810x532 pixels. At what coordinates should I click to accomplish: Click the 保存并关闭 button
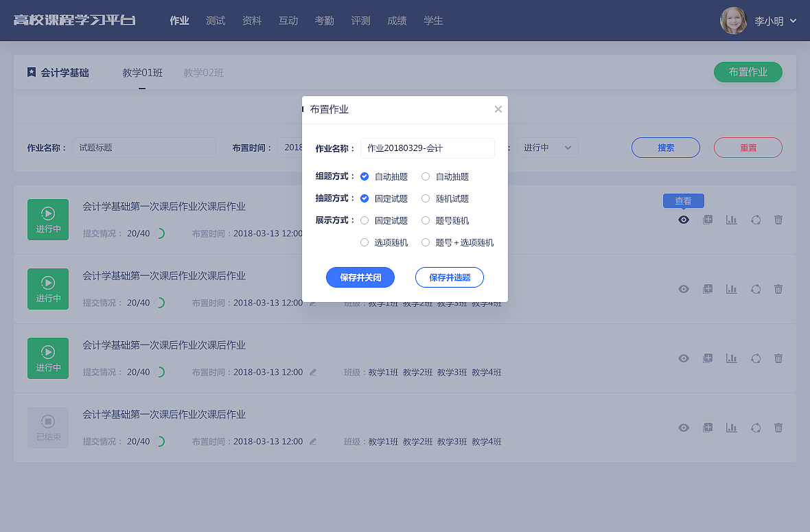point(360,277)
